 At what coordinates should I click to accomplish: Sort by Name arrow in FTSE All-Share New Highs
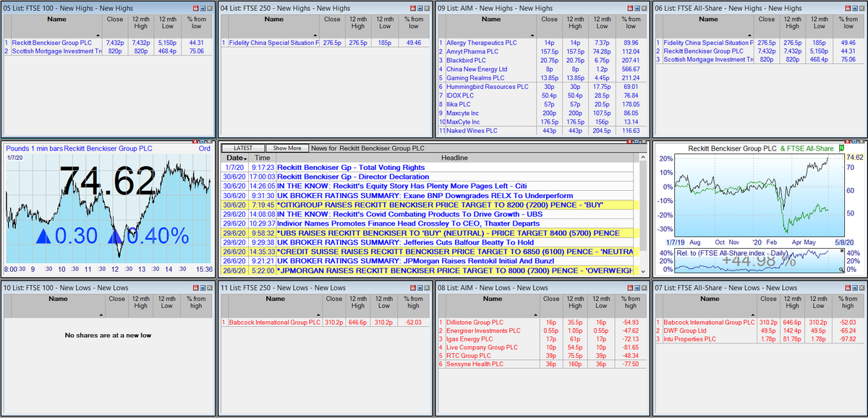pos(749,35)
